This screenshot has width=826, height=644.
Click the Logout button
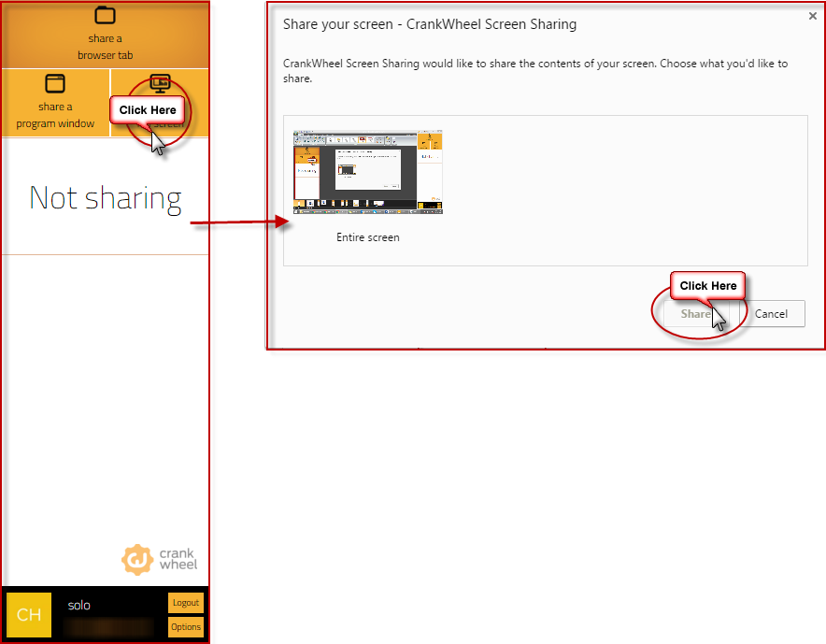click(x=185, y=602)
